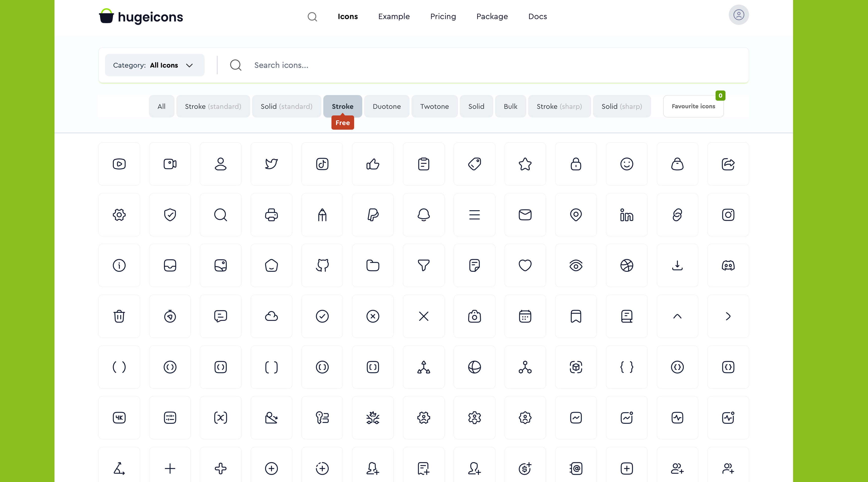This screenshot has height=482, width=868.
Task: Select the LinkedIn icon
Action: point(627,215)
